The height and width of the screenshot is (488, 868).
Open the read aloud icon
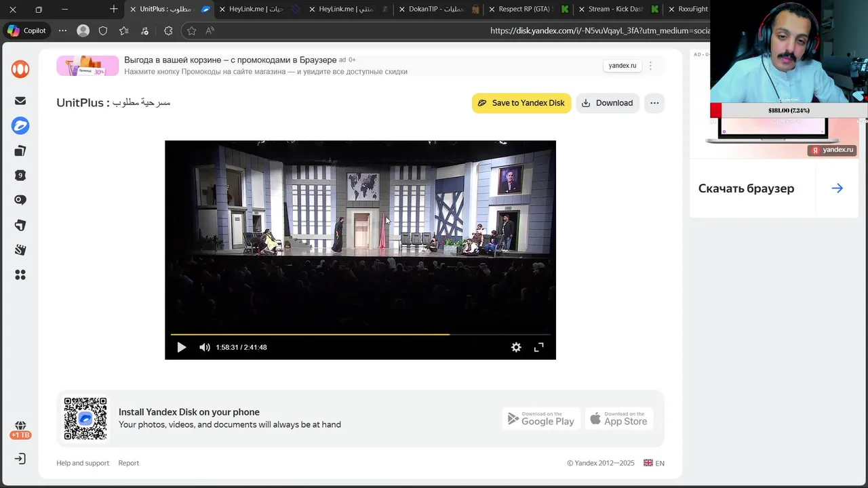(x=210, y=30)
